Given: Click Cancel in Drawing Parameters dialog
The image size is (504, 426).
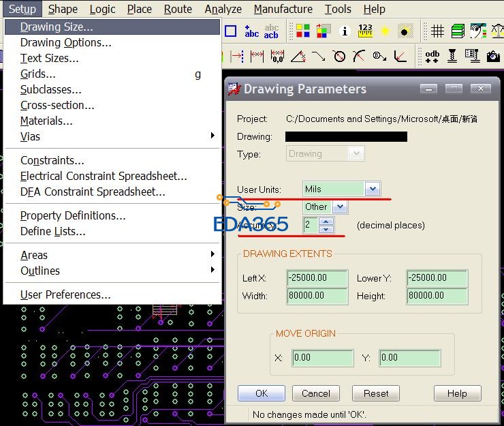Looking at the screenshot, I should click(315, 393).
